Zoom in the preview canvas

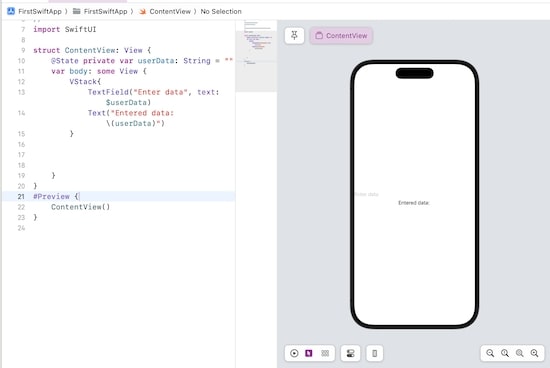tap(534, 353)
